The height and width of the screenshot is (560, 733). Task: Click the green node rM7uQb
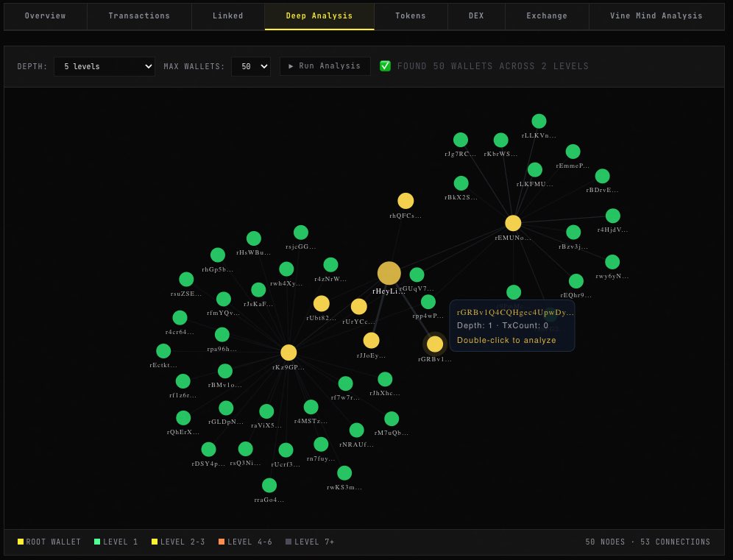392,419
